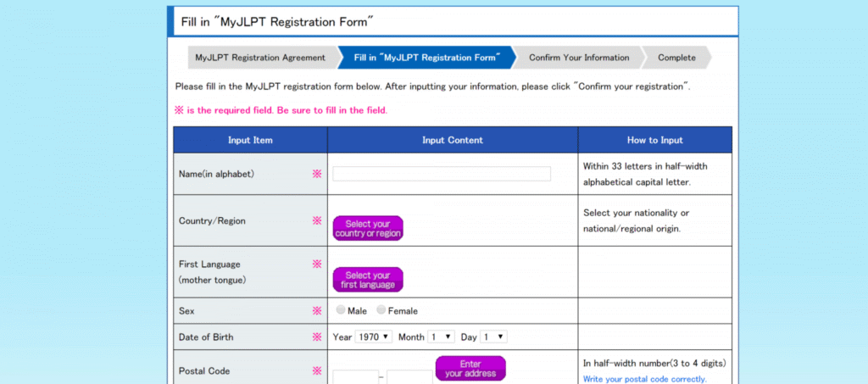
Task: Click the first postal code input box
Action: click(x=355, y=377)
